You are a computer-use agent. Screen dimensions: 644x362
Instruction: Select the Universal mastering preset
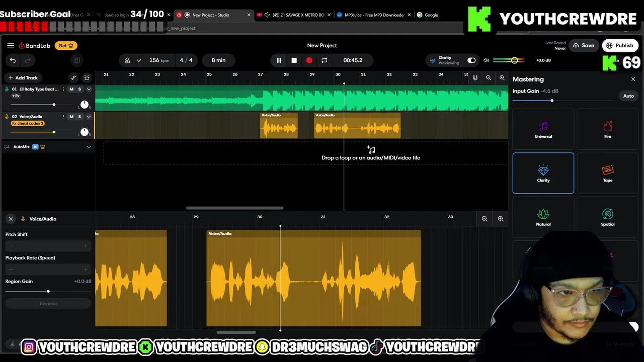click(x=543, y=129)
